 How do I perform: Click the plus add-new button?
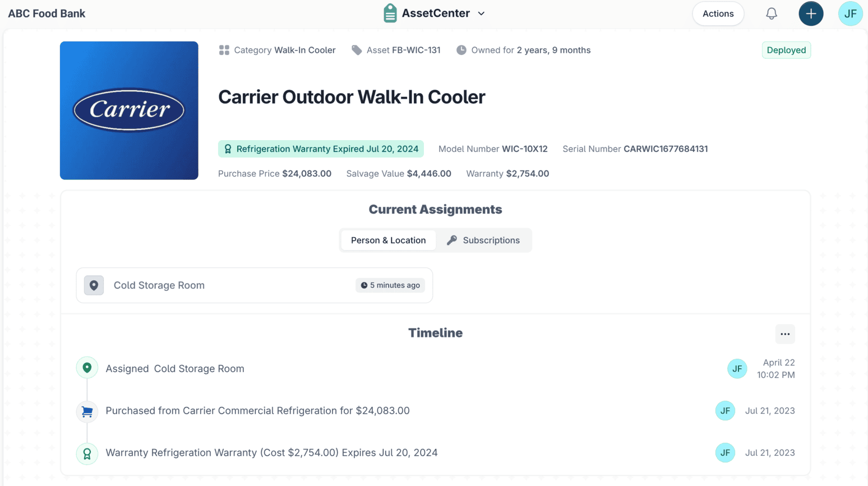(x=811, y=13)
